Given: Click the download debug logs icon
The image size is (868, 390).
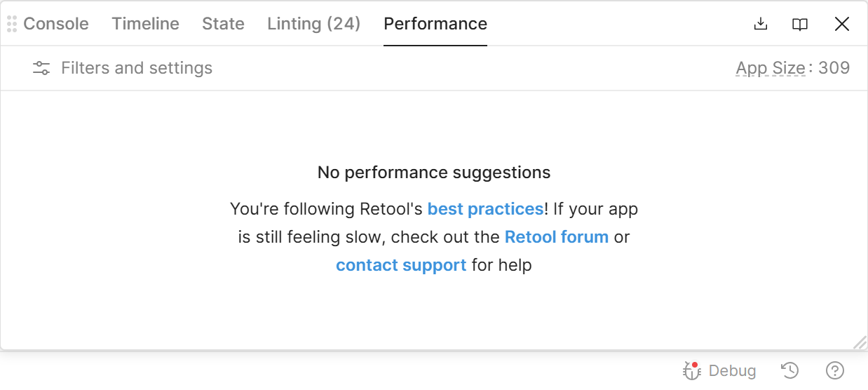Looking at the screenshot, I should (760, 24).
